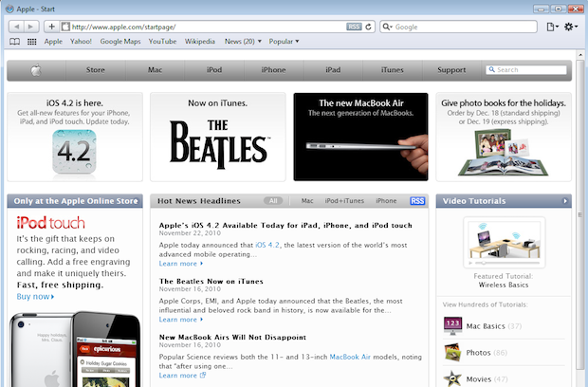Open Top Sites grid icon
Image resolution: width=588 pixels, height=387 pixels.
(x=32, y=41)
